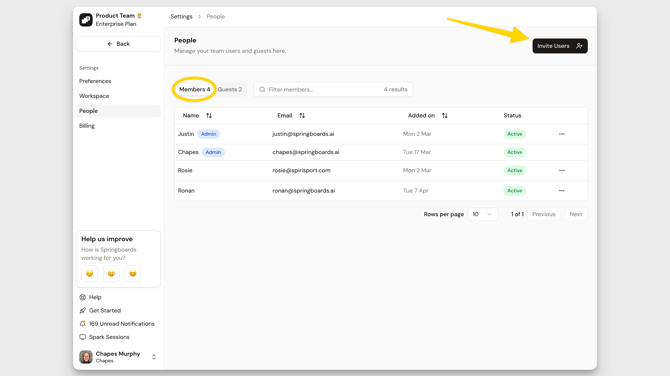The width and height of the screenshot is (670, 376).
Task: Click rosie@spirisport.com email
Action: click(302, 170)
